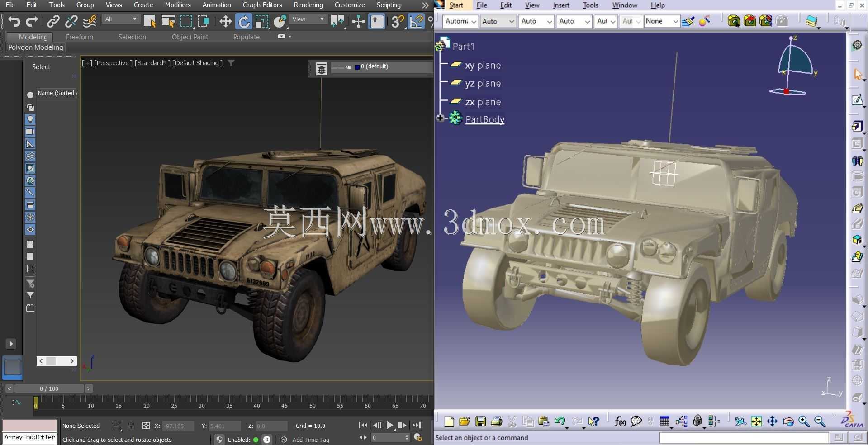Click the CATIA command input field in status bar
Viewport: 868px width, 445px height.
click(x=744, y=438)
